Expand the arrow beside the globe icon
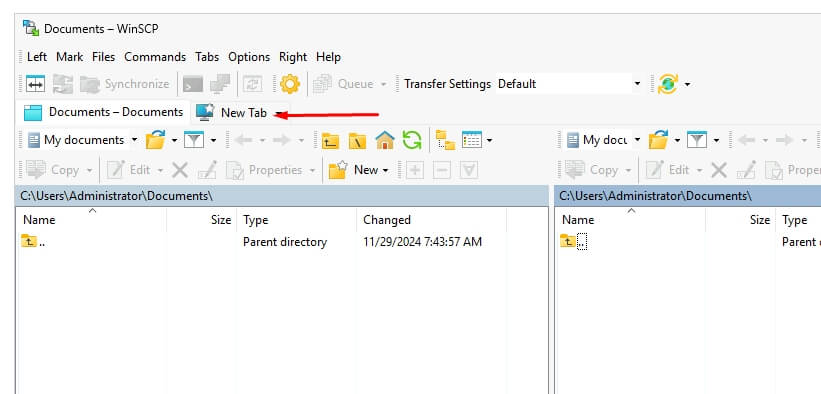Screen dimensions: 821x394 [687, 84]
